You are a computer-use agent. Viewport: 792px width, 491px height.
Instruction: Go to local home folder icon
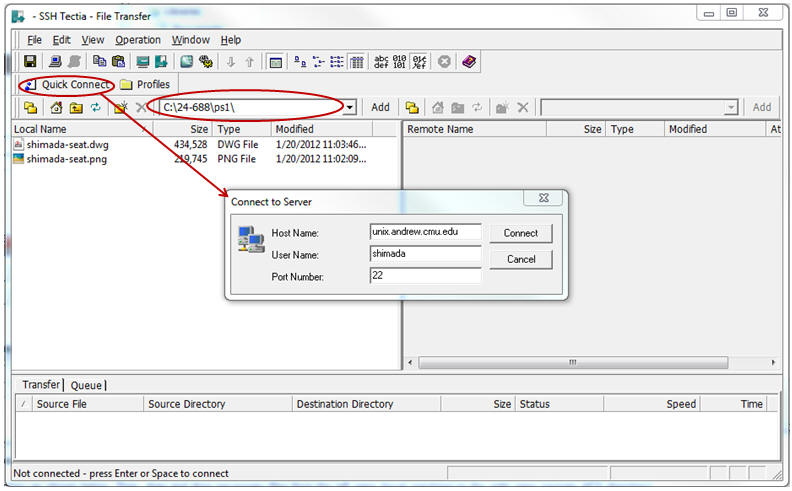tap(56, 107)
